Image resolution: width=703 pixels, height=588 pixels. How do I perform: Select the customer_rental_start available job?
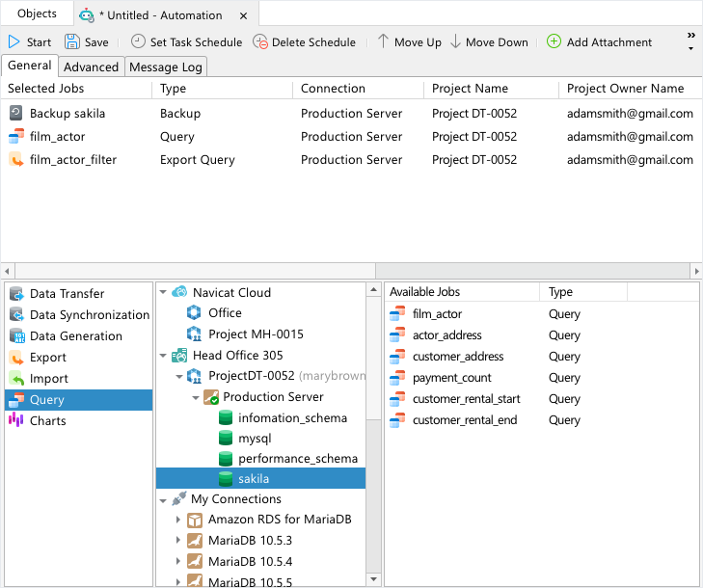[541, 399]
